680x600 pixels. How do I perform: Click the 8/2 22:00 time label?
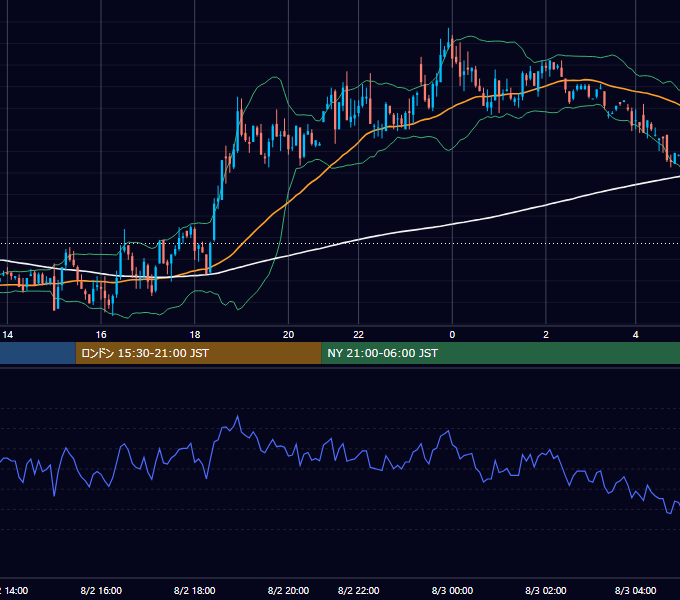tap(359, 590)
